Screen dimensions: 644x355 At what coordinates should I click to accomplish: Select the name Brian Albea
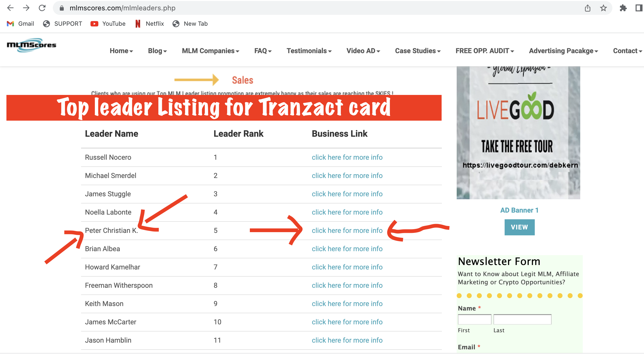tap(103, 249)
